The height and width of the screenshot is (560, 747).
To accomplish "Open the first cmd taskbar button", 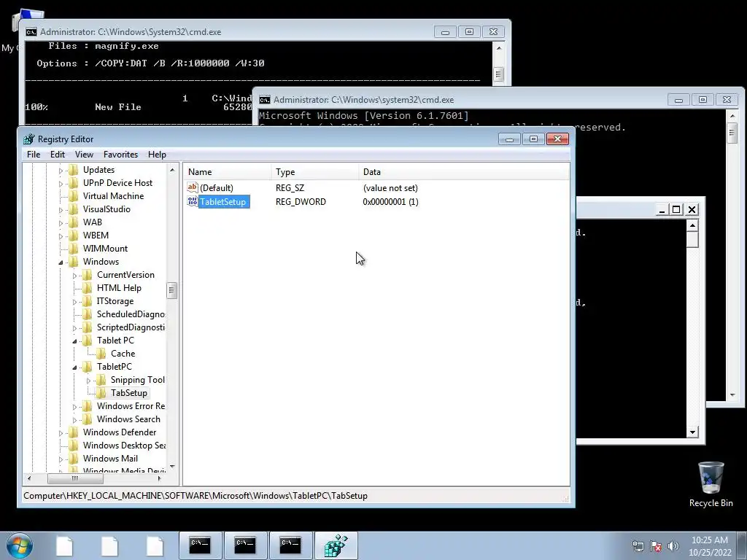I will (x=200, y=545).
